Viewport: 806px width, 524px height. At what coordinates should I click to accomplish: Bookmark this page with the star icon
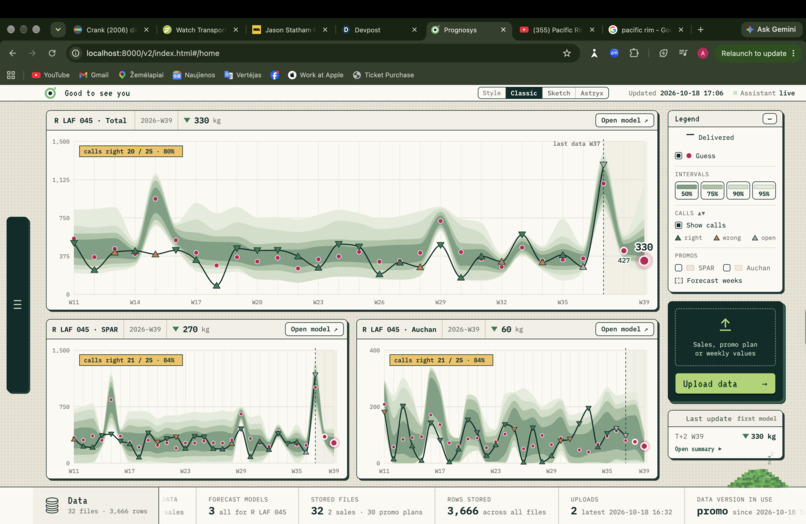[566, 53]
